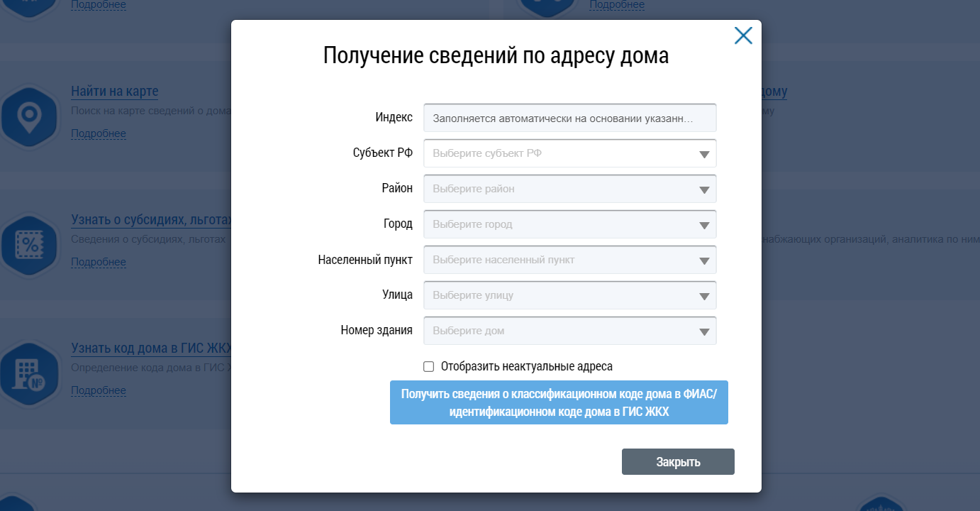
Task: Open the Населенный пункт dropdown
Action: tap(570, 260)
